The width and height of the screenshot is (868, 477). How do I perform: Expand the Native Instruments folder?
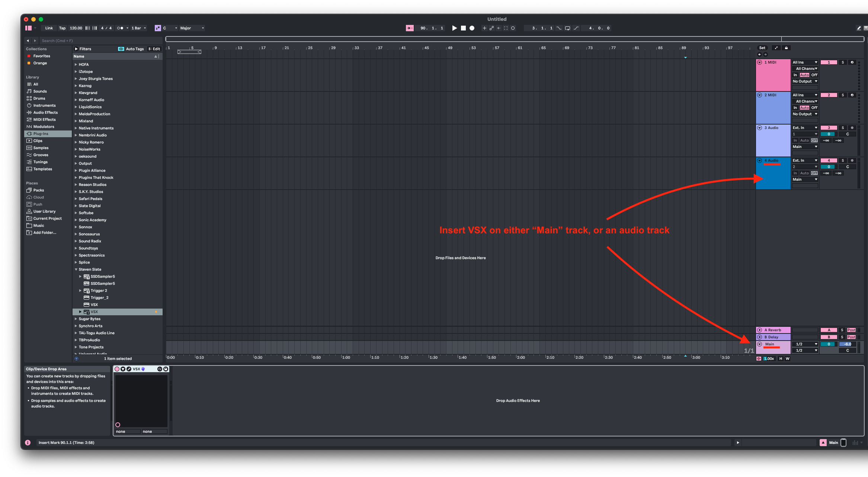76,128
